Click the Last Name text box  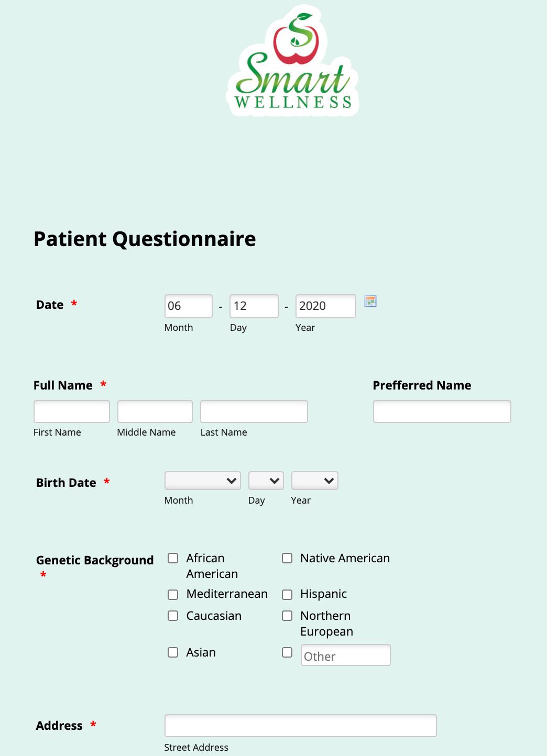pos(254,412)
